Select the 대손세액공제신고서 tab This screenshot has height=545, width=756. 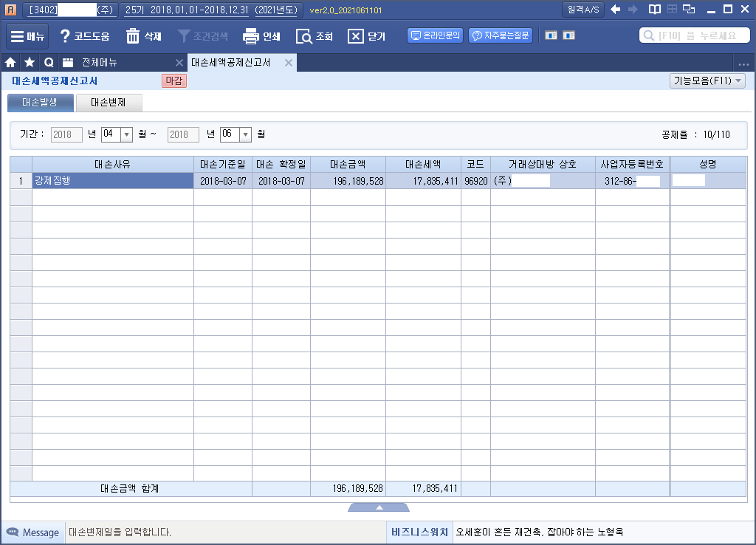click(x=231, y=63)
